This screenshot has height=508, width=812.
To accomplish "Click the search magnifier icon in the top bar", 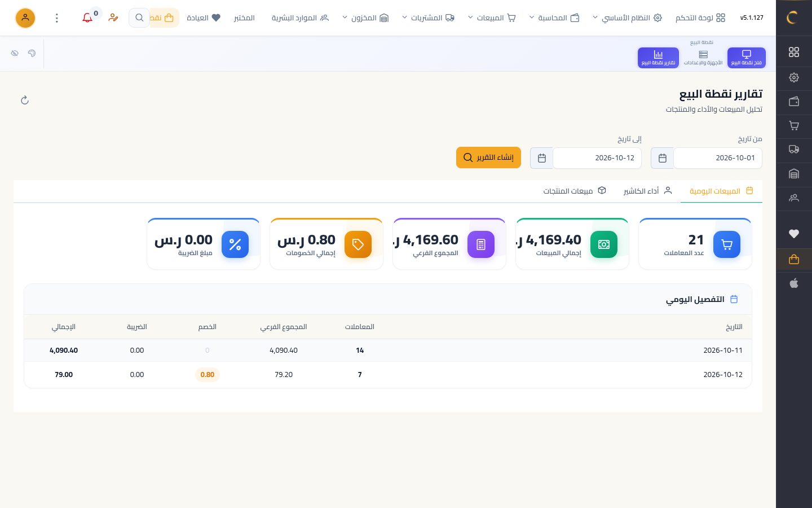I will [x=139, y=17].
